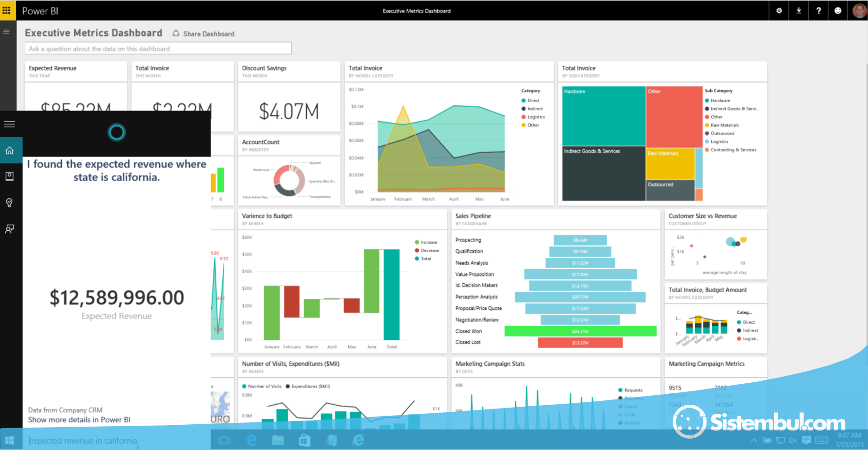Open the Discount Savings $4.07M tile
Screen dimensions: 868x450
289,97
